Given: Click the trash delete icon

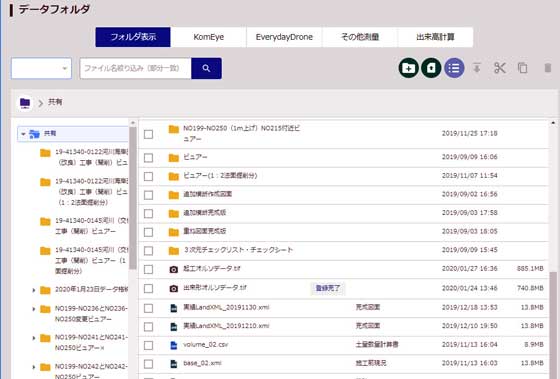Looking at the screenshot, I should tap(547, 68).
